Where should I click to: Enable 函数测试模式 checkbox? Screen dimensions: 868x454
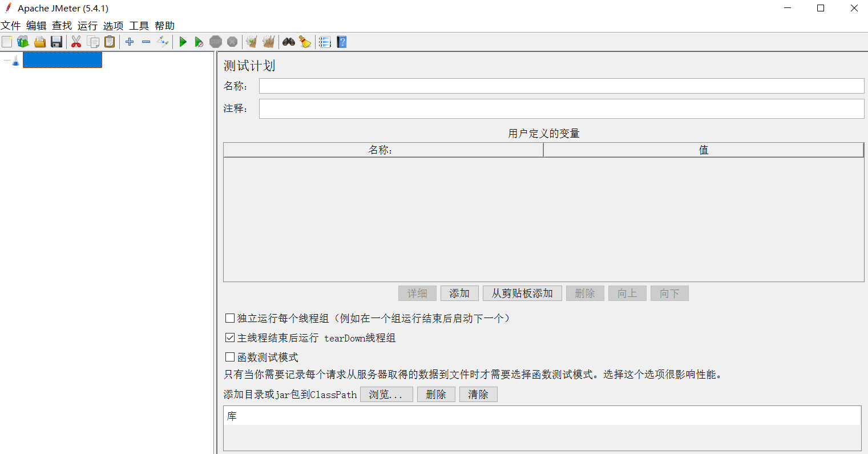pos(230,357)
